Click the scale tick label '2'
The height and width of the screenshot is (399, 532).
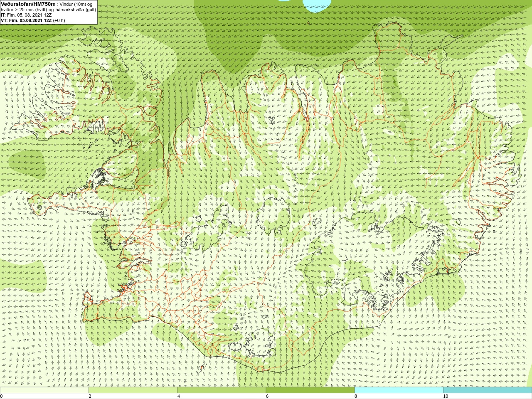[90, 396]
